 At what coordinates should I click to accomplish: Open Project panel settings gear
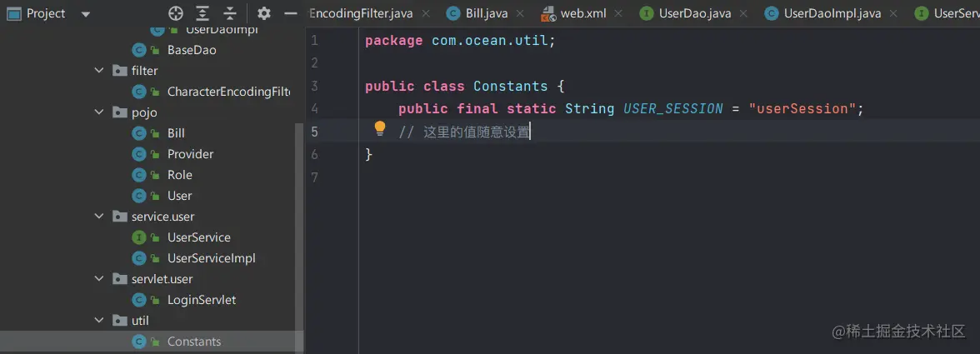(x=264, y=13)
